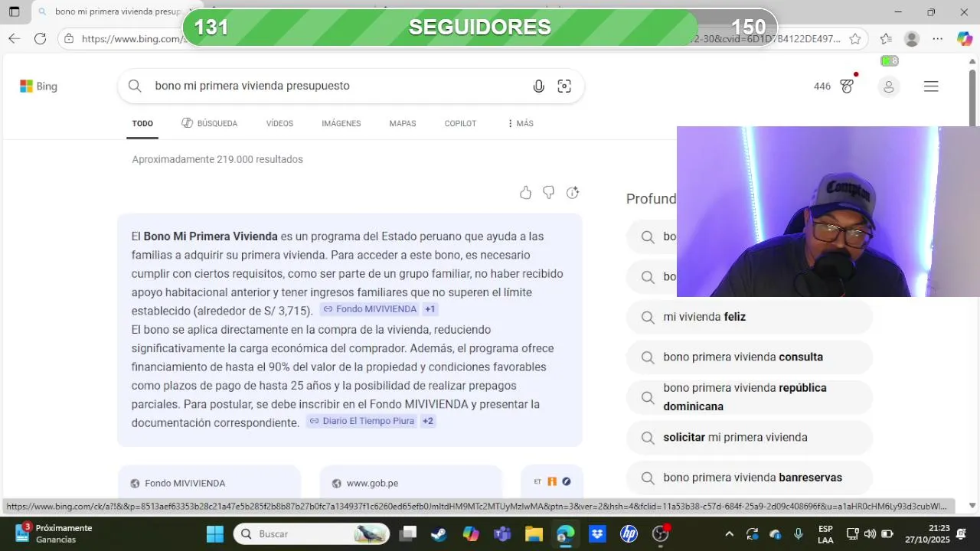Open Task View from the taskbar
The width and height of the screenshot is (980, 551).
[x=408, y=533]
